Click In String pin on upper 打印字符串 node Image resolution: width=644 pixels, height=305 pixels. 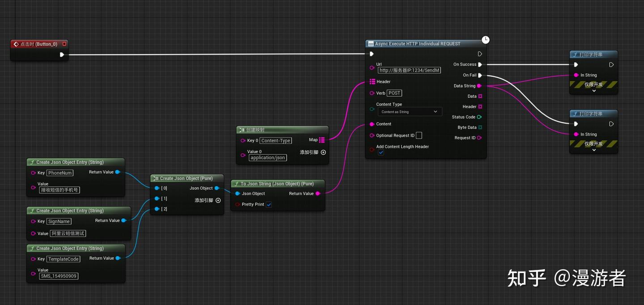(x=576, y=75)
